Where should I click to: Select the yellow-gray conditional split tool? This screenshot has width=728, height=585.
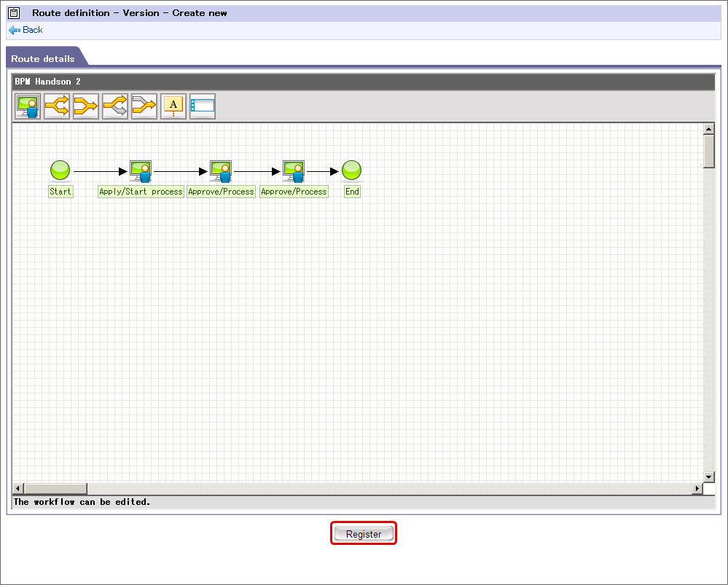(115, 106)
